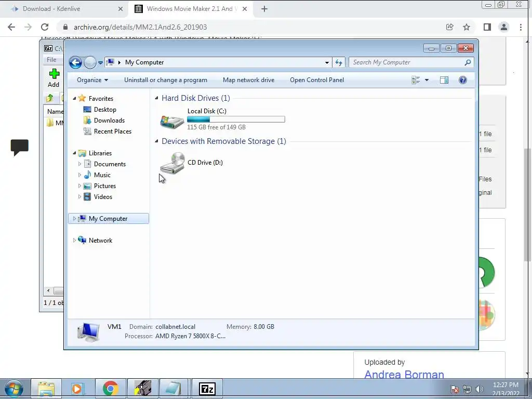
Task: Select My Computer in navigation pane
Action: point(108,219)
